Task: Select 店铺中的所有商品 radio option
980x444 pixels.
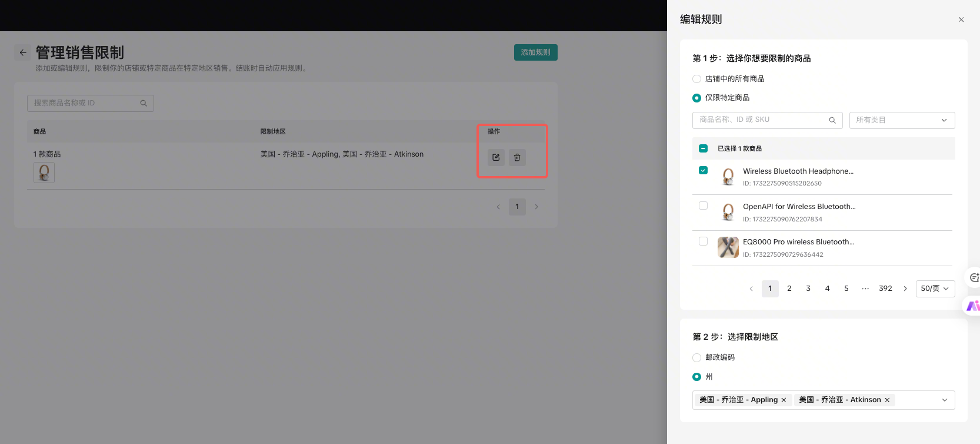Action: point(697,79)
